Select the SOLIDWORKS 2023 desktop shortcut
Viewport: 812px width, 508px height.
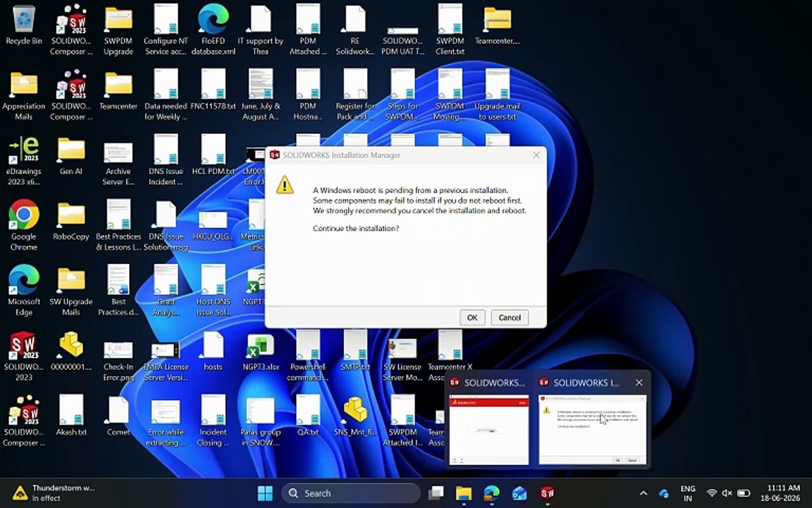click(23, 356)
